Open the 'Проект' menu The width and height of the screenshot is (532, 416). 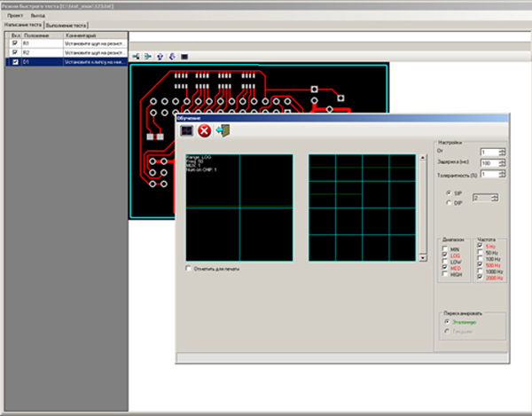point(15,16)
